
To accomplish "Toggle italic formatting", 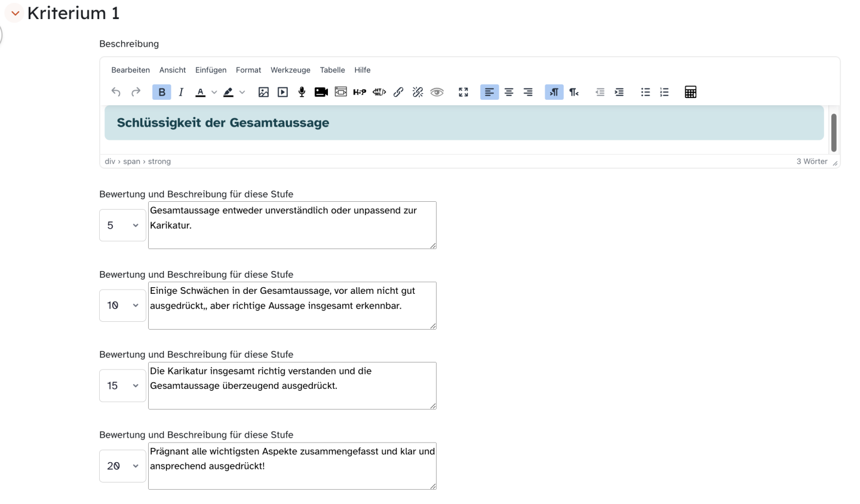I will pos(181,92).
